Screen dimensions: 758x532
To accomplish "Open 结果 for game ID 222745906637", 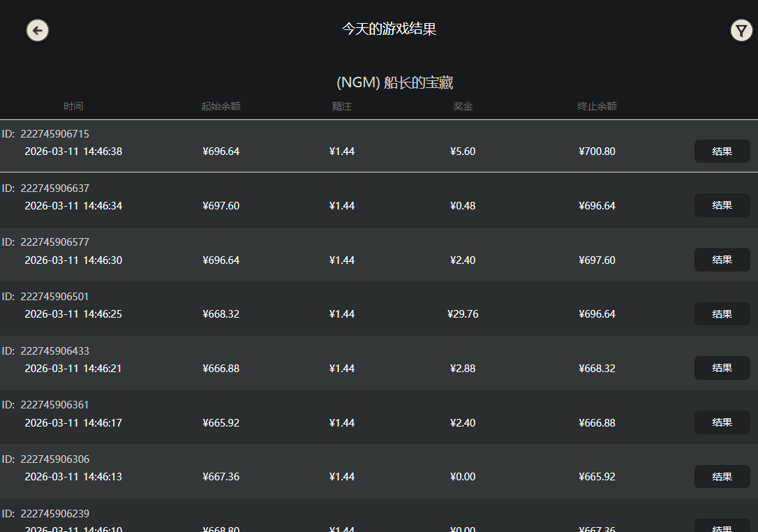I will point(722,205).
